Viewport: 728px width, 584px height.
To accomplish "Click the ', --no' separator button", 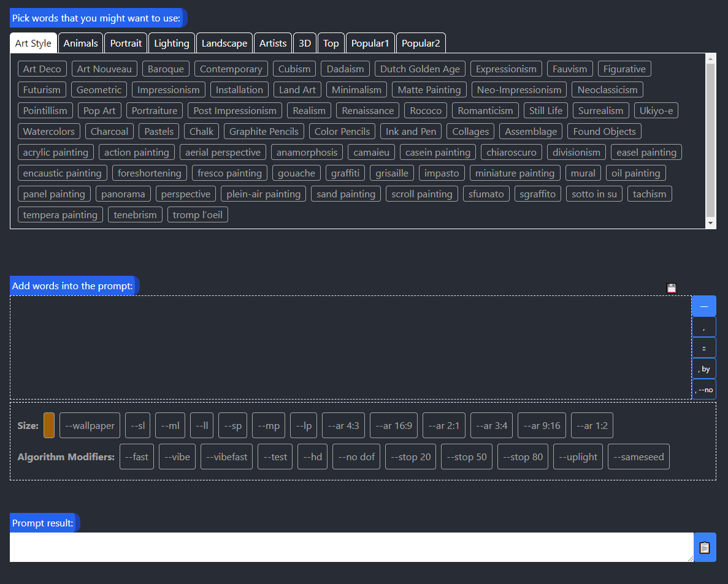I will 704,390.
